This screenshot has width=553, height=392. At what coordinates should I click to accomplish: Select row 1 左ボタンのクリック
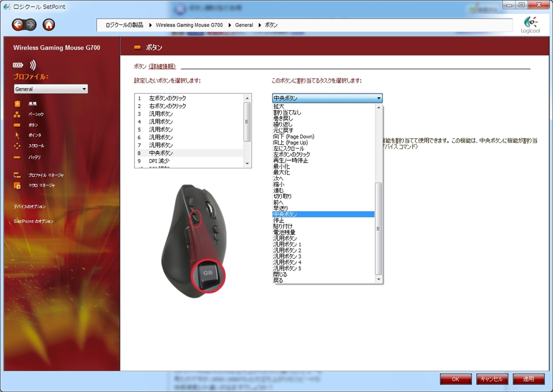click(x=190, y=98)
